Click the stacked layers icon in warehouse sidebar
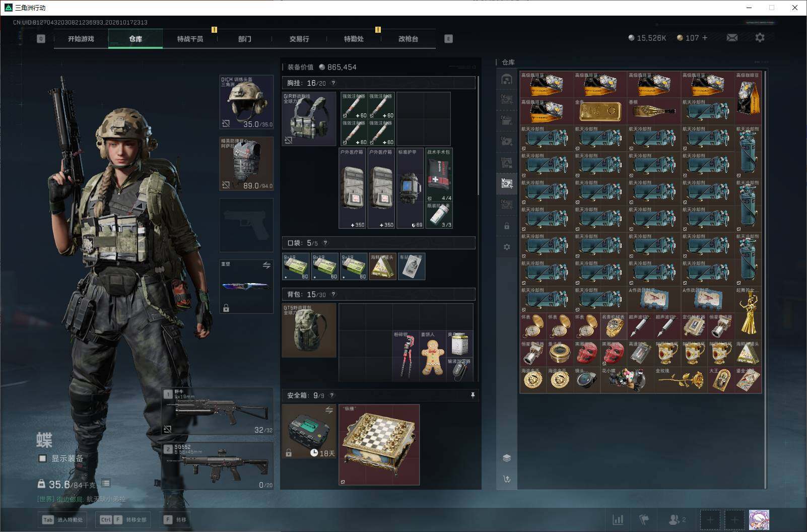807x532 pixels. [x=507, y=457]
